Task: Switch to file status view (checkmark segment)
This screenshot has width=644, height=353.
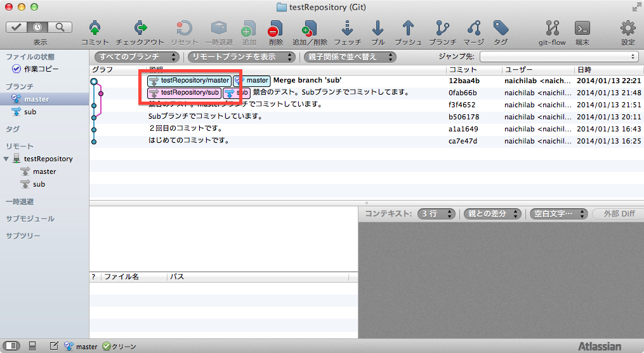Action: tap(16, 27)
